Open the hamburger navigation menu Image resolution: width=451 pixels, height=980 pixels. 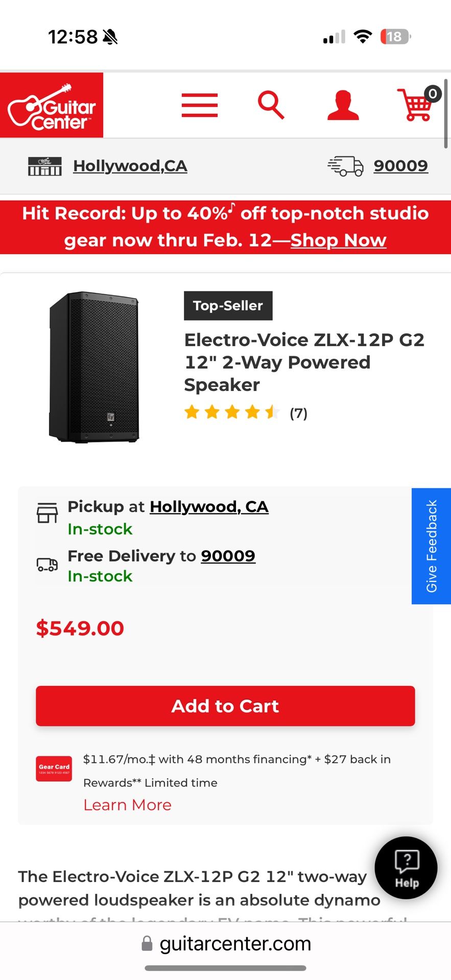pyautogui.click(x=199, y=106)
